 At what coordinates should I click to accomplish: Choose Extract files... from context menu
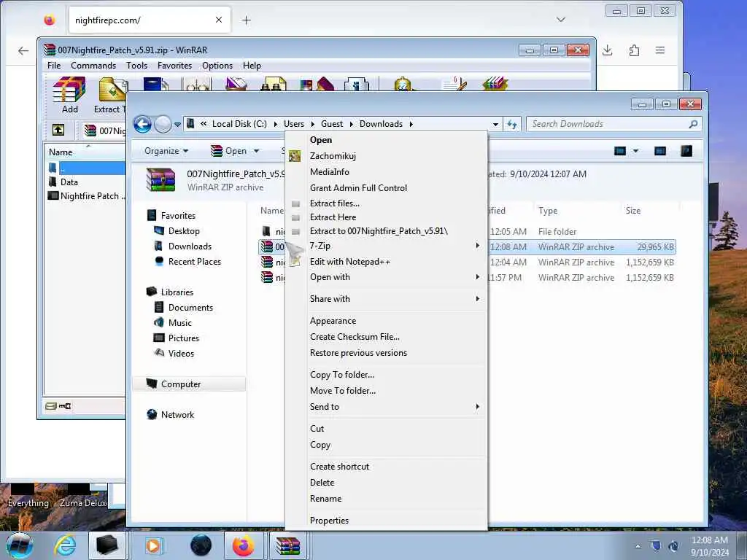click(334, 203)
